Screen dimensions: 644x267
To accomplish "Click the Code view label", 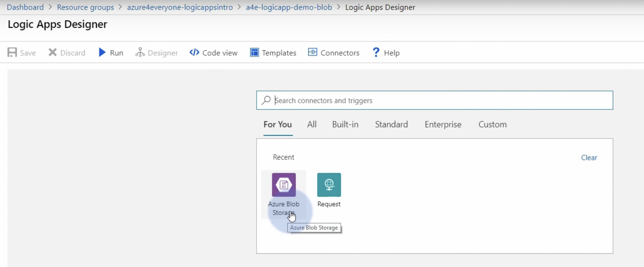I will pyautogui.click(x=220, y=53).
